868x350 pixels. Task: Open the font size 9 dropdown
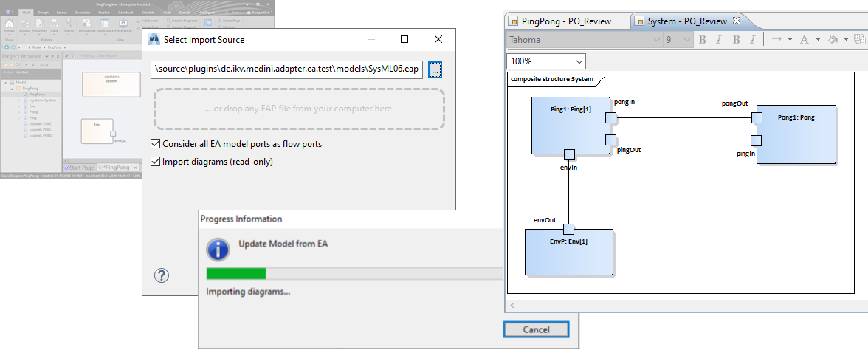click(x=677, y=40)
